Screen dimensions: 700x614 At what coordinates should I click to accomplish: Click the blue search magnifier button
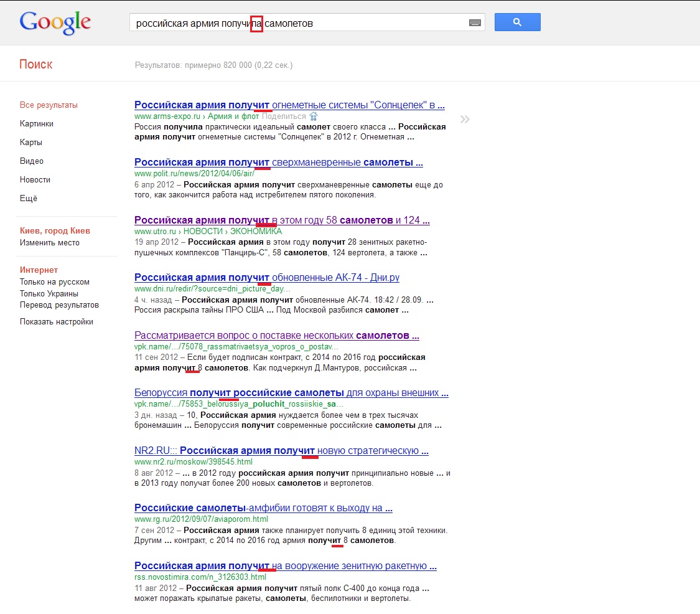click(x=517, y=22)
